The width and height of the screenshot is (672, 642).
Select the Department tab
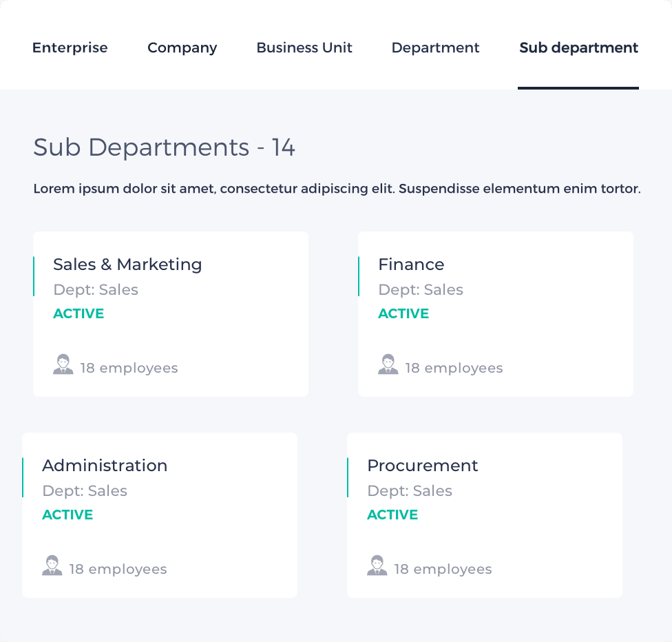coord(435,48)
